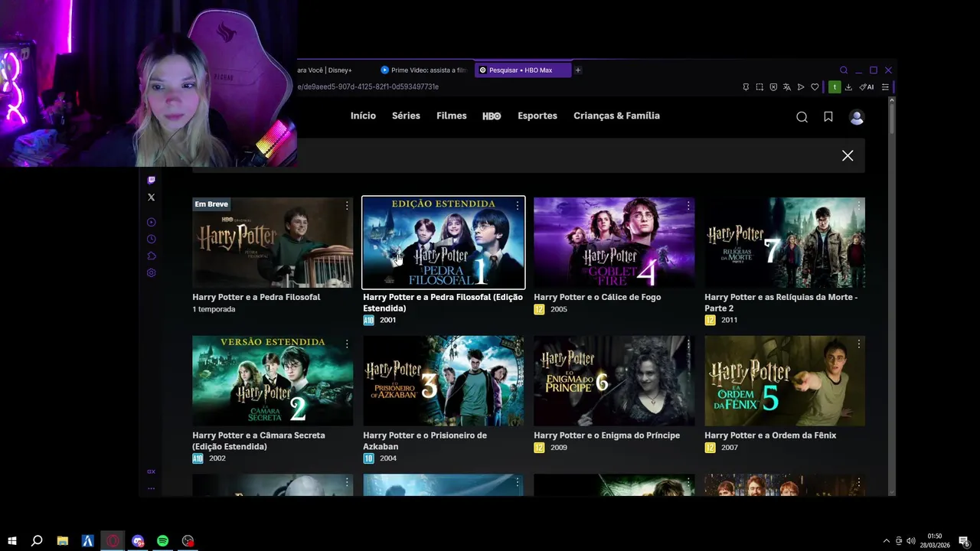
Task: Open the Crianças & Família menu item
Action: 616,116
